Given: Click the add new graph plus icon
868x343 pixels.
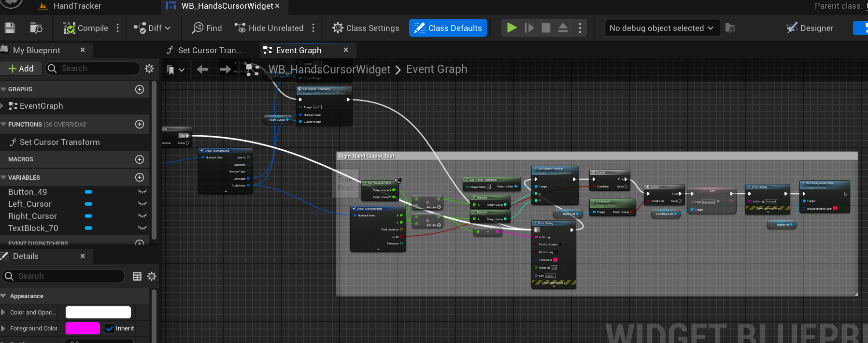Looking at the screenshot, I should pos(140,89).
